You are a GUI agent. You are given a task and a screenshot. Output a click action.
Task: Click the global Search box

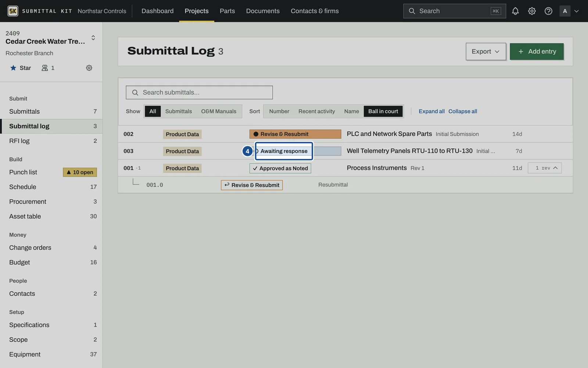click(455, 11)
